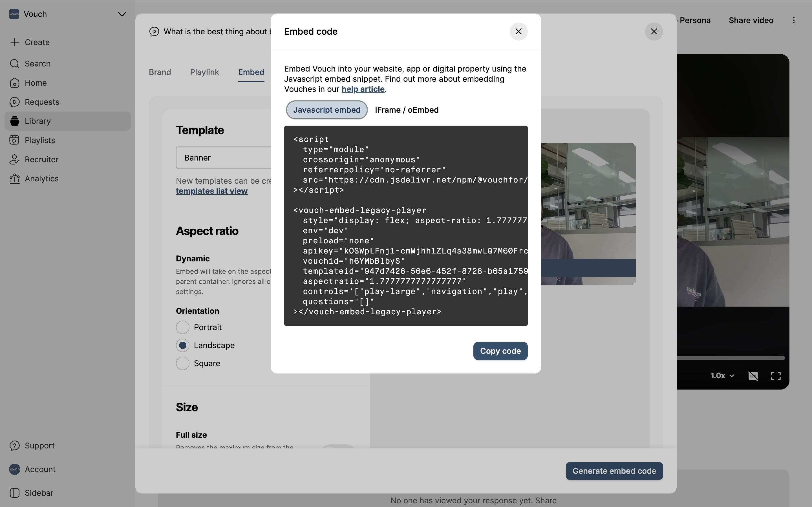
Task: Open Requests from the sidebar
Action: click(x=42, y=102)
